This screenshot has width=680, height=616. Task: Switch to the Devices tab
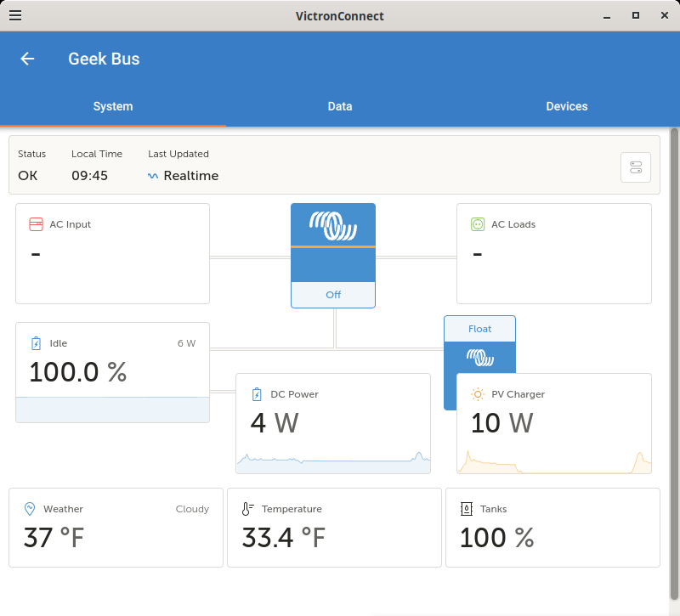566,107
